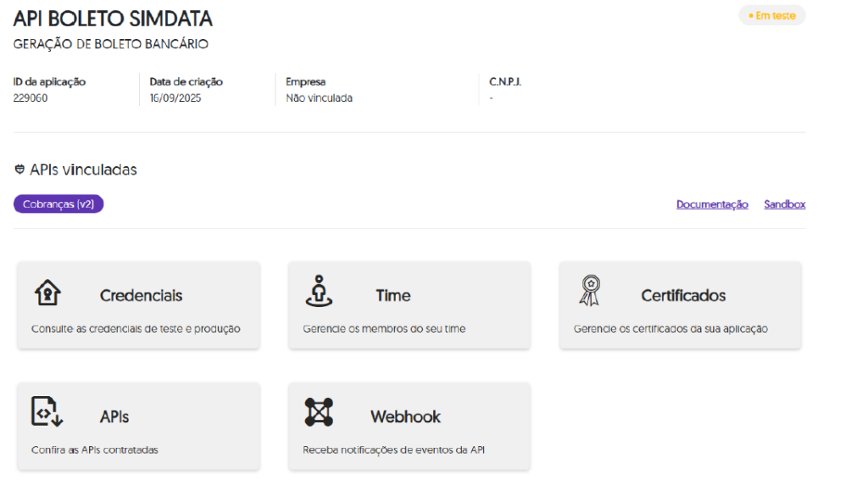Click the Webhook network nodes icon

coord(319,412)
